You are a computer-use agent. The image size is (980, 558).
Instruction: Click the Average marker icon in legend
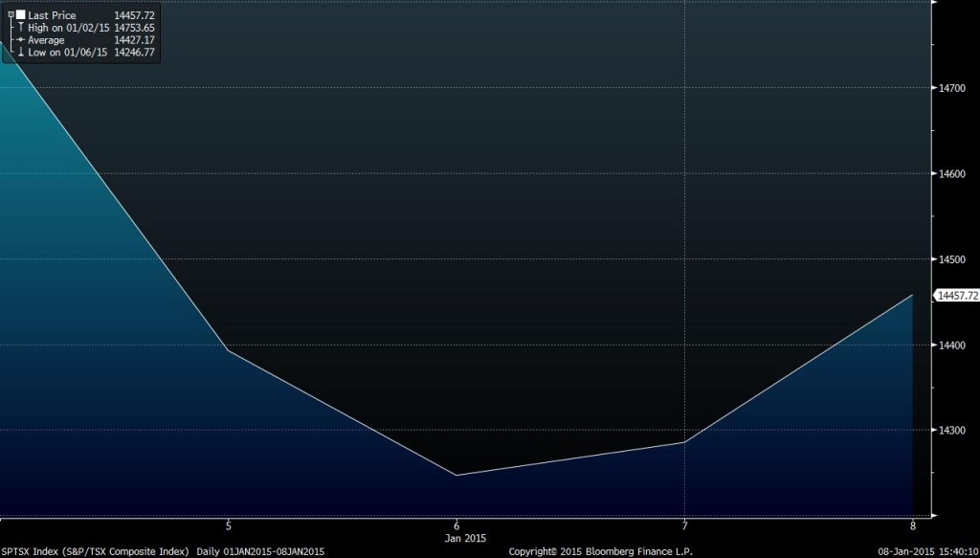[x=20, y=40]
